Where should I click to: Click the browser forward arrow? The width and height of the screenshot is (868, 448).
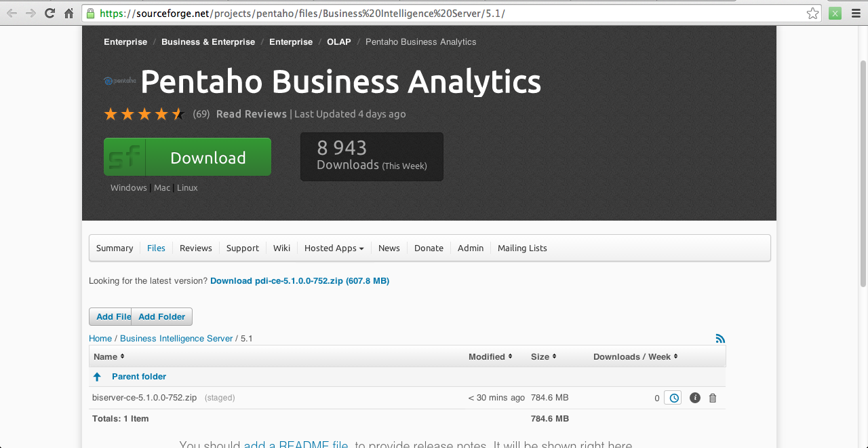(x=31, y=13)
